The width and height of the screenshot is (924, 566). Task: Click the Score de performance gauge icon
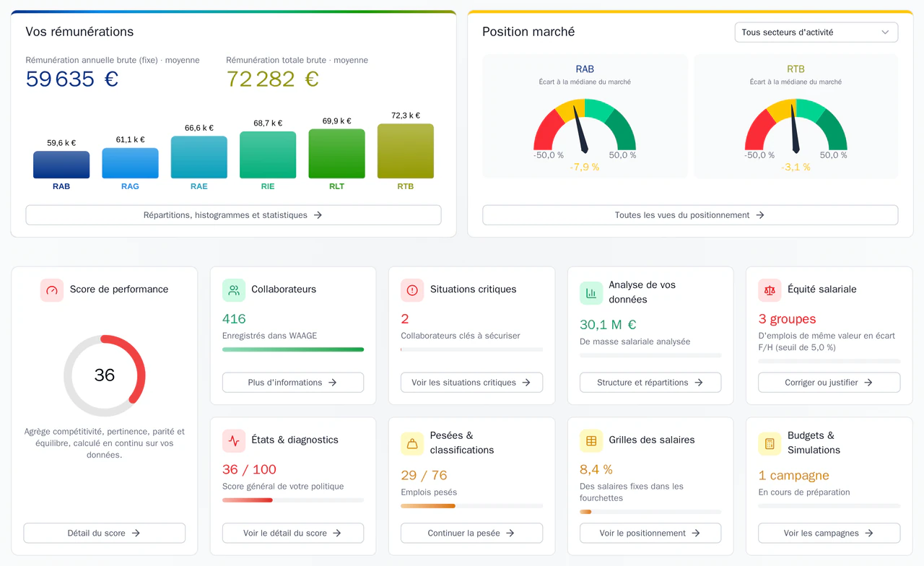click(x=52, y=290)
